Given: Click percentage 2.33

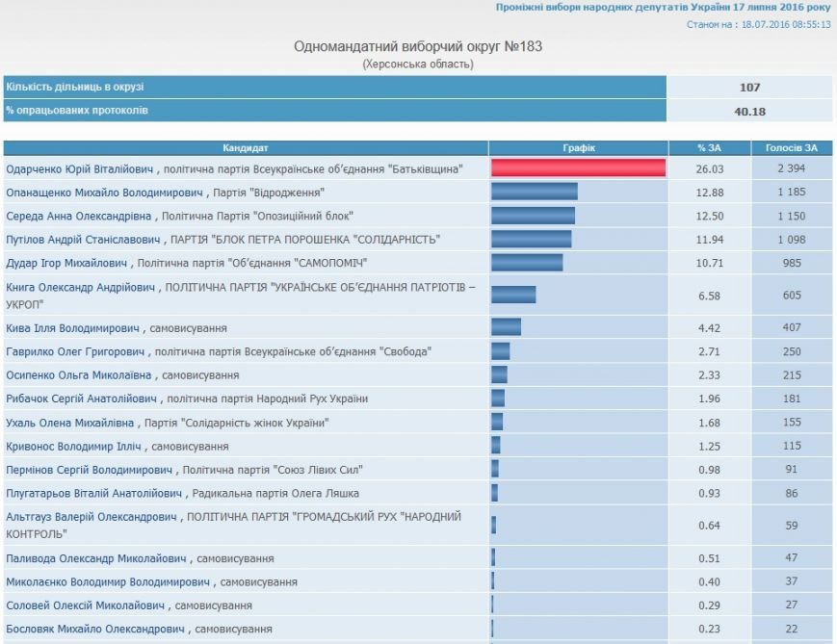Looking at the screenshot, I should tap(710, 375).
